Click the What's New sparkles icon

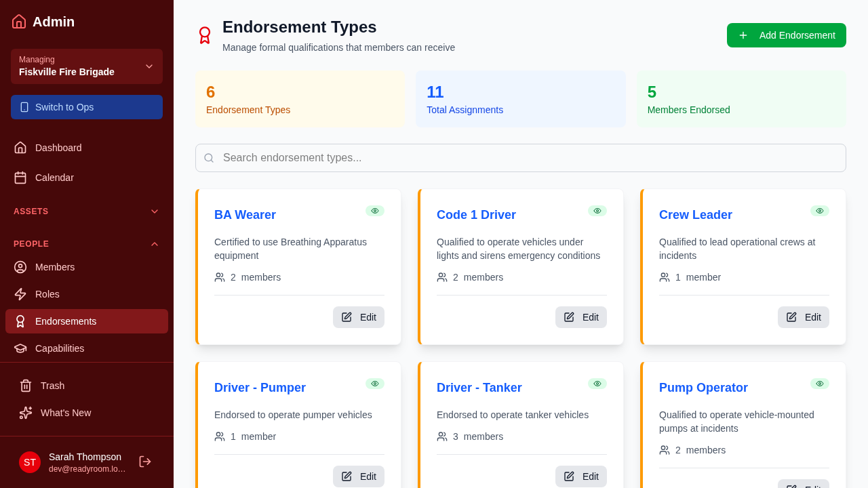coord(26,413)
